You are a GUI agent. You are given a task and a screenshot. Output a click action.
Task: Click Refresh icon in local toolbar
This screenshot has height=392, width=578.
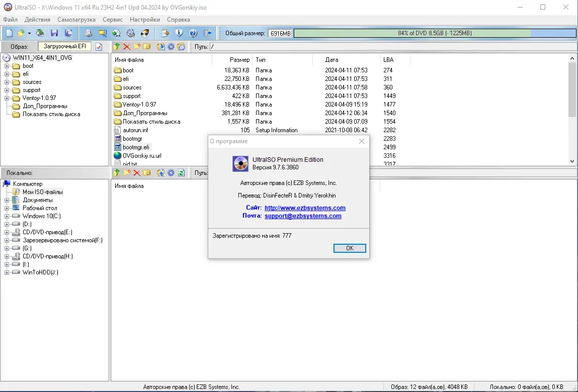click(x=181, y=173)
